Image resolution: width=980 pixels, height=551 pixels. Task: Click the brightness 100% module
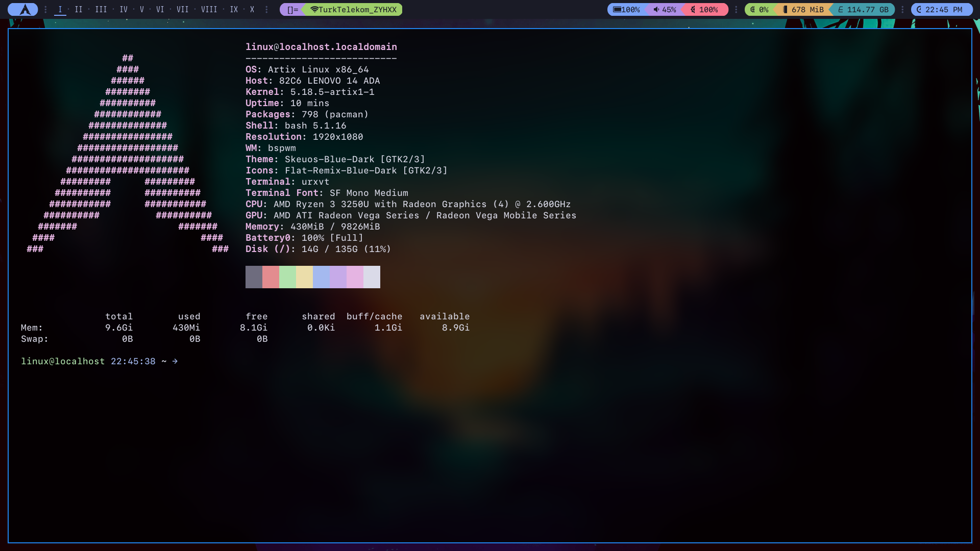(704, 10)
